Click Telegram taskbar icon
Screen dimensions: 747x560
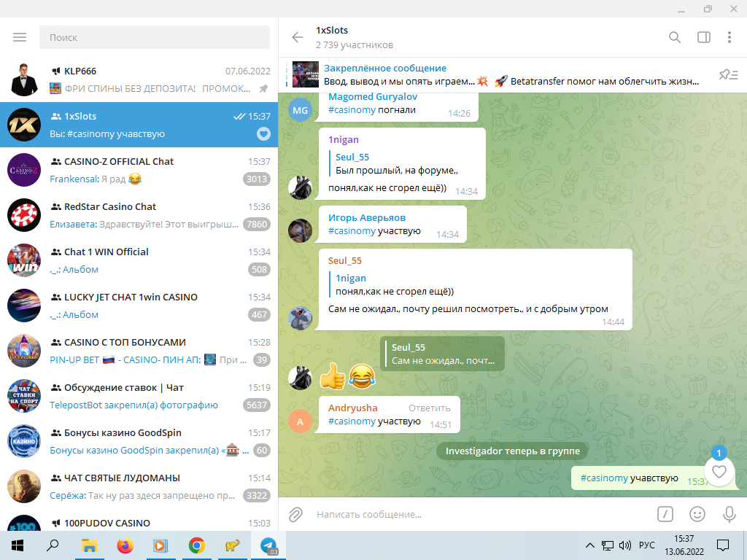(x=268, y=545)
